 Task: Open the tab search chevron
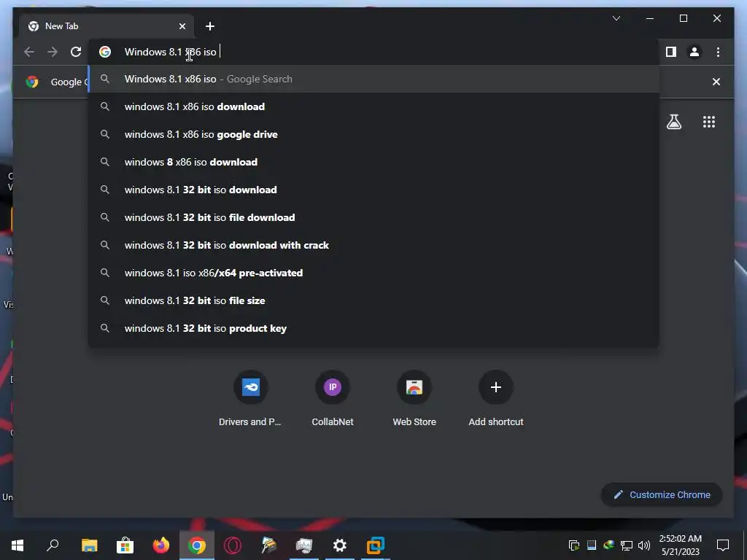coord(616,18)
